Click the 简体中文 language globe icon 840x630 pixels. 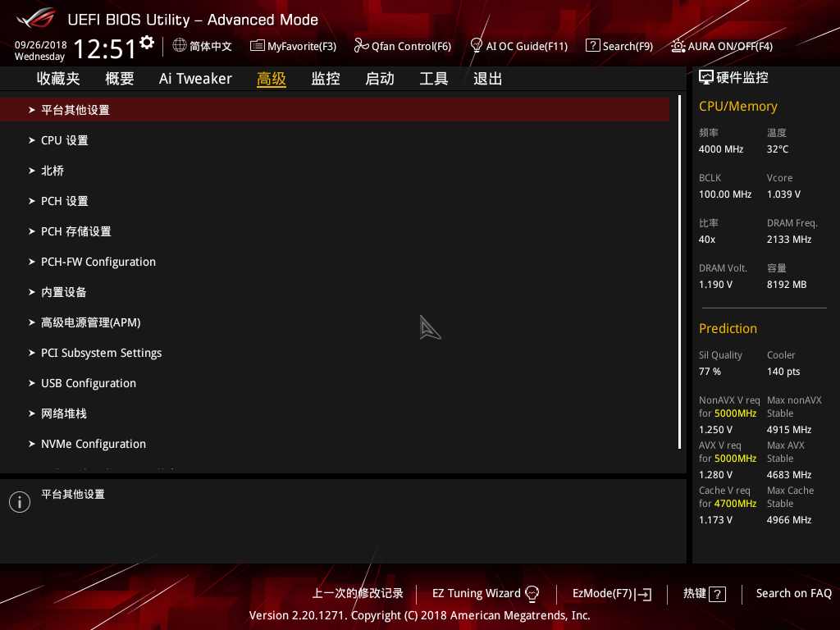coord(180,46)
